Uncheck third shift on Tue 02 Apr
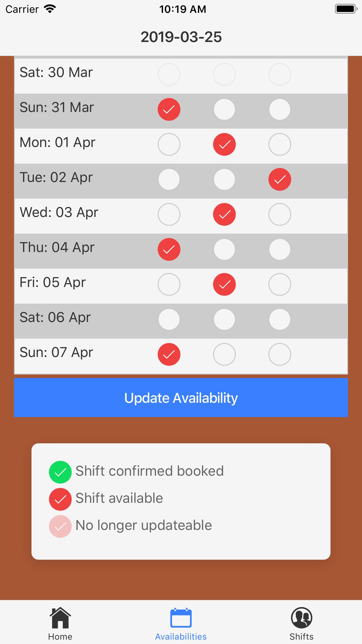Image resolution: width=362 pixels, height=644 pixels. pyautogui.click(x=280, y=179)
